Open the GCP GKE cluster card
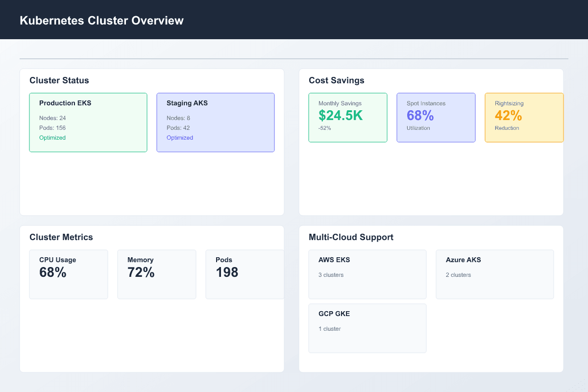Screen dimensions: 588x392 tap(367, 328)
